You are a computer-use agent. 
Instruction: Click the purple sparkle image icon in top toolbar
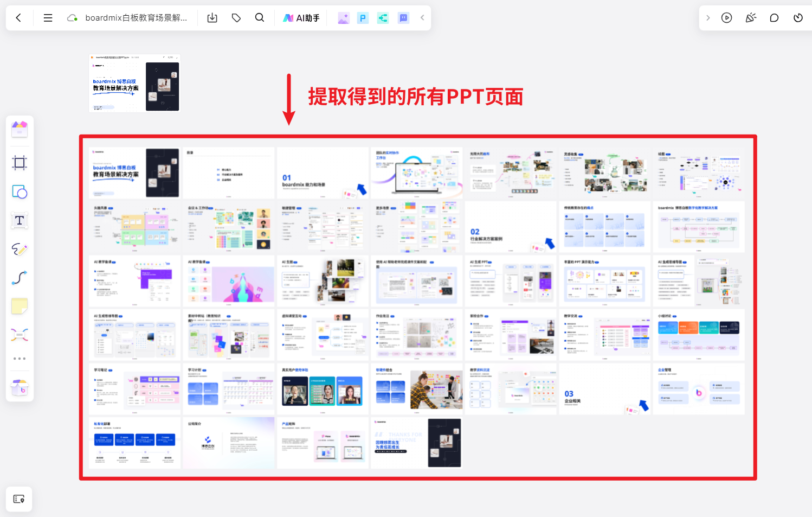(343, 18)
